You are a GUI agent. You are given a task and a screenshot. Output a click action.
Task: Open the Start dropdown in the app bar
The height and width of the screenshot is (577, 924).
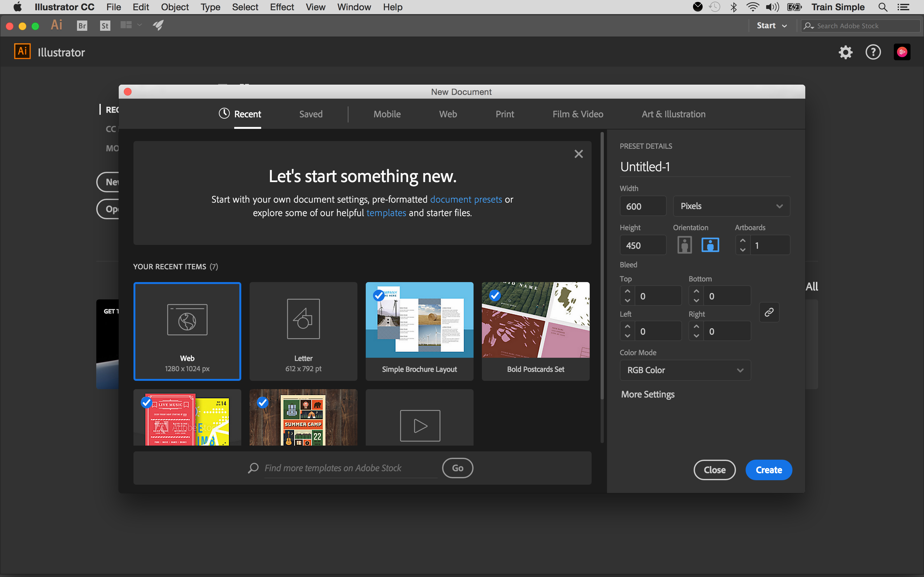tap(771, 26)
